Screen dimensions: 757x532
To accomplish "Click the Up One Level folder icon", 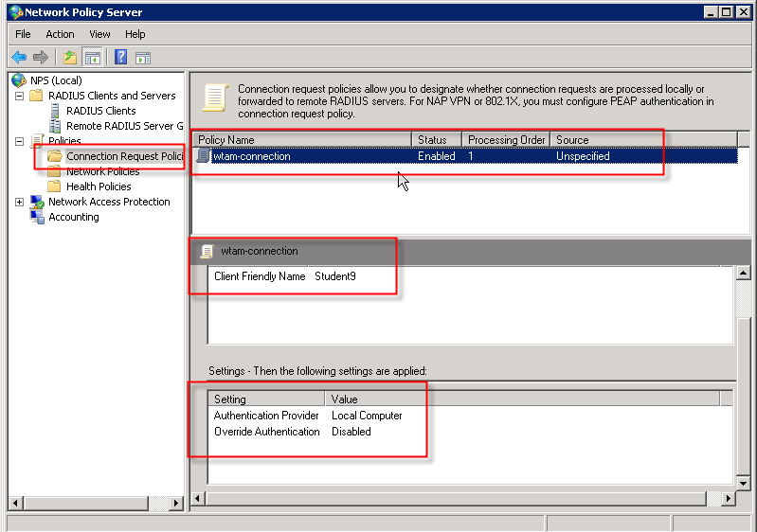I will pos(69,58).
